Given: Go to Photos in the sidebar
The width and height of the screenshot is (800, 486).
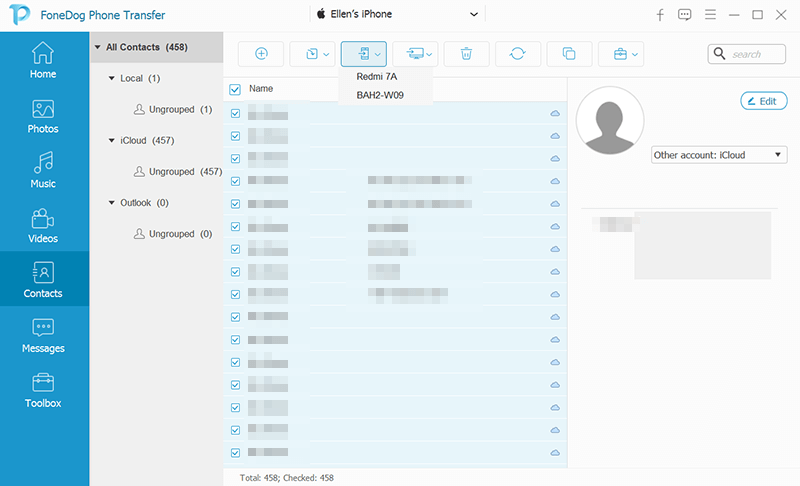Looking at the screenshot, I should tap(43, 117).
